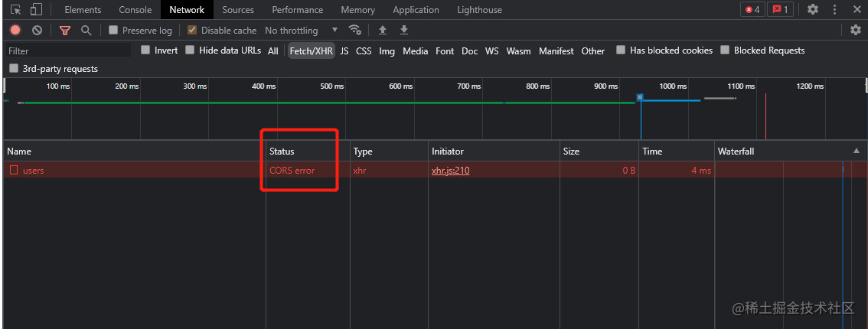The image size is (868, 329).
Task: Open the DevTools three-dot more menu
Action: (x=834, y=10)
